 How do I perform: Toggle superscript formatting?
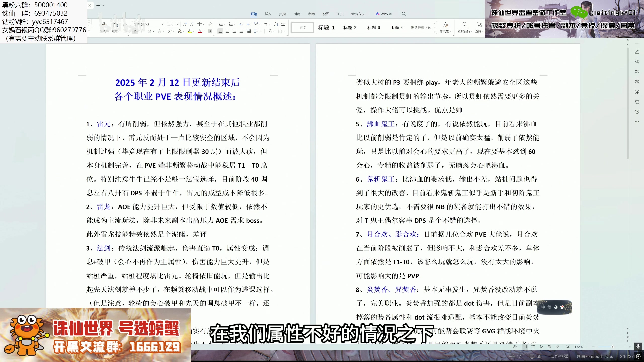(x=170, y=31)
